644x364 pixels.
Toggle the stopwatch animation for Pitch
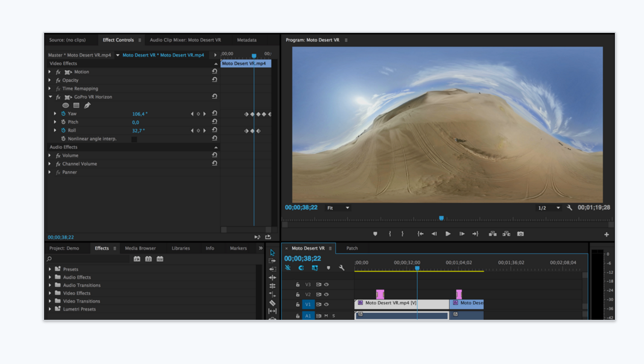coord(63,122)
